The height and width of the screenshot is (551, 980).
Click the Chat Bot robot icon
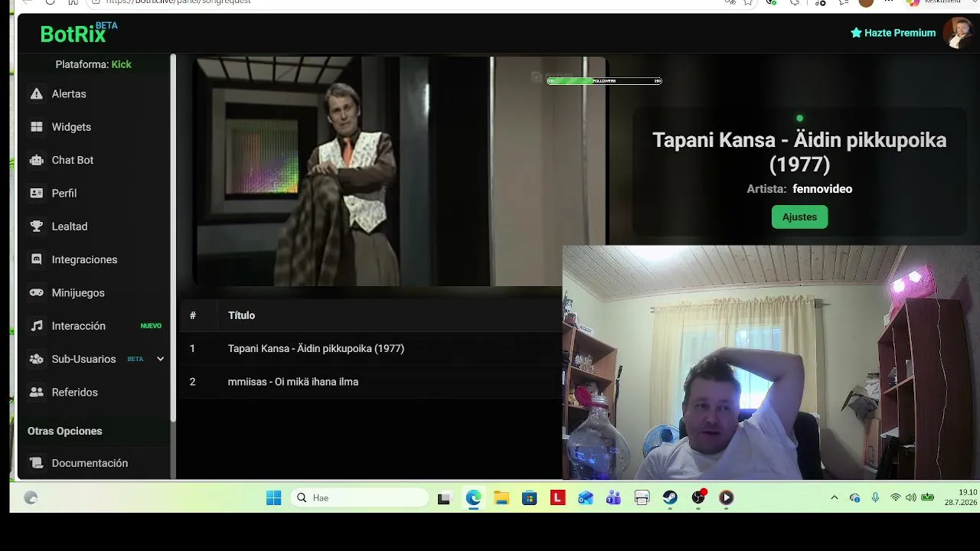tap(36, 160)
